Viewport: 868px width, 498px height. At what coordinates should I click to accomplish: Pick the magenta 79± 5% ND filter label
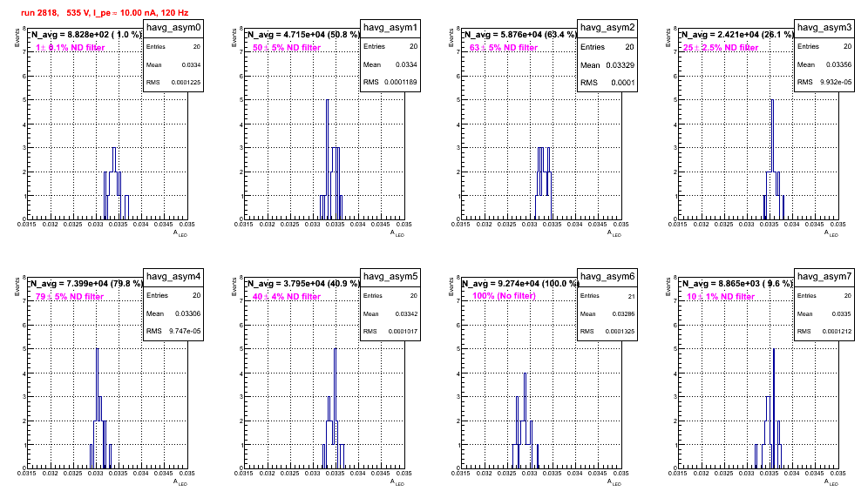pos(70,297)
